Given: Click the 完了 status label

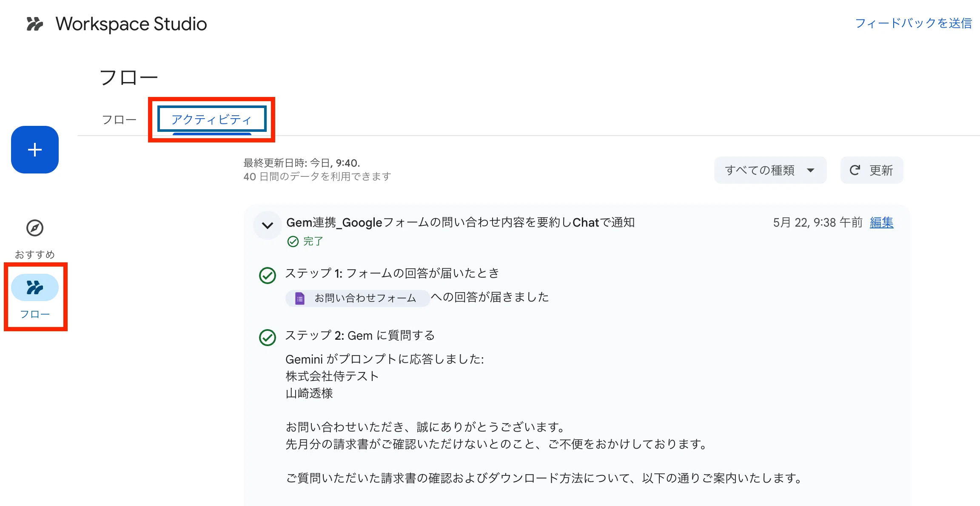Looking at the screenshot, I should tap(313, 242).
